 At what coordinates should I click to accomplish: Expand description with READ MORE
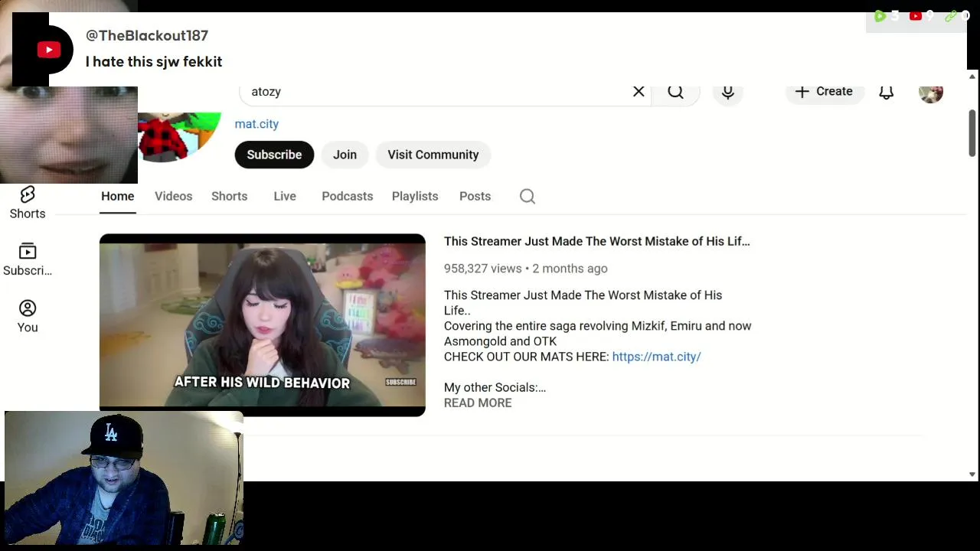[478, 403]
